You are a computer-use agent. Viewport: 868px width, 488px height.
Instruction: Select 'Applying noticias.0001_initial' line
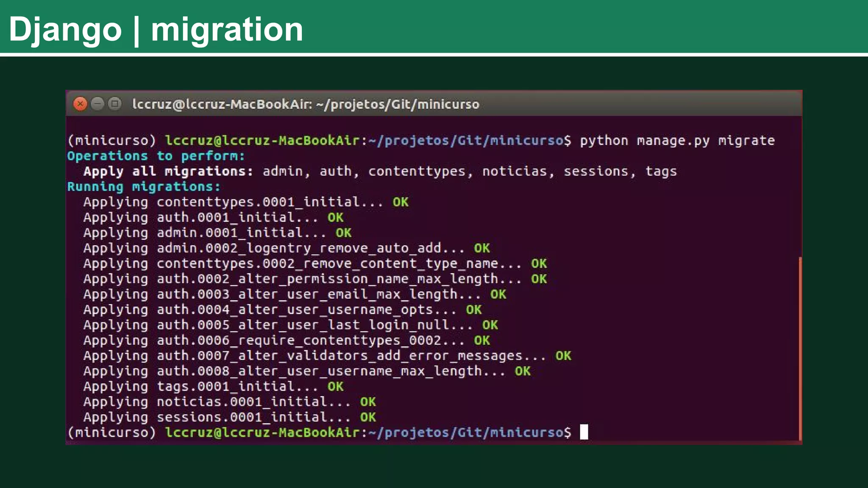coord(230,402)
